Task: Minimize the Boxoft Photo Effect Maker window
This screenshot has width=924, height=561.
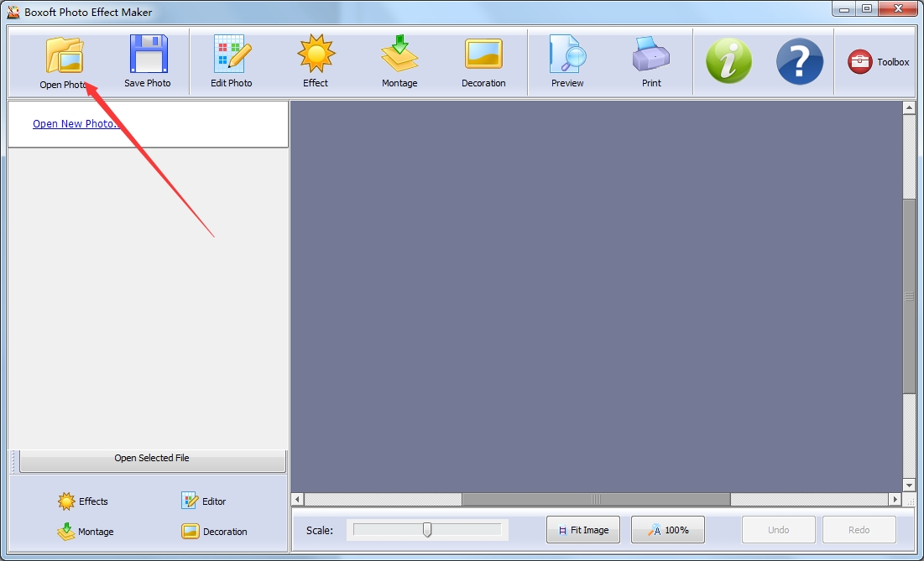Action: point(844,9)
